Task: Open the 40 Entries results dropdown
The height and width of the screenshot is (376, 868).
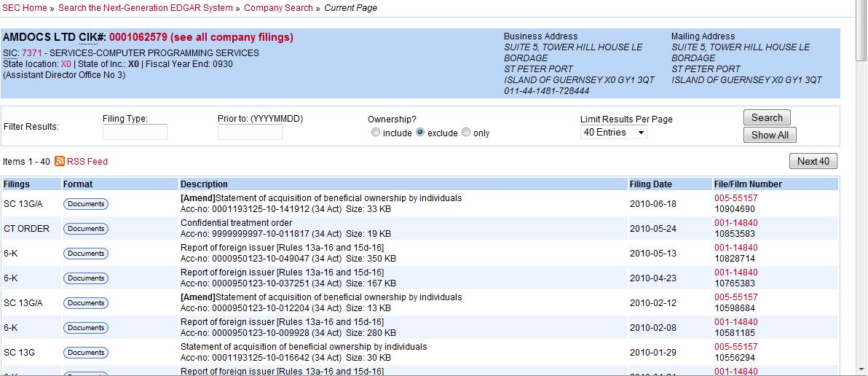Action: click(x=613, y=133)
